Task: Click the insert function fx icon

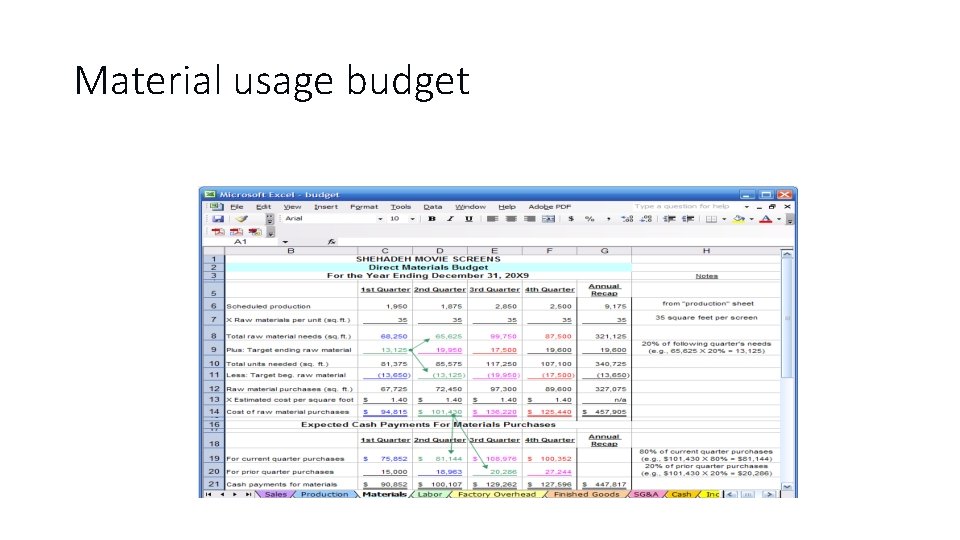Action: [x=331, y=242]
